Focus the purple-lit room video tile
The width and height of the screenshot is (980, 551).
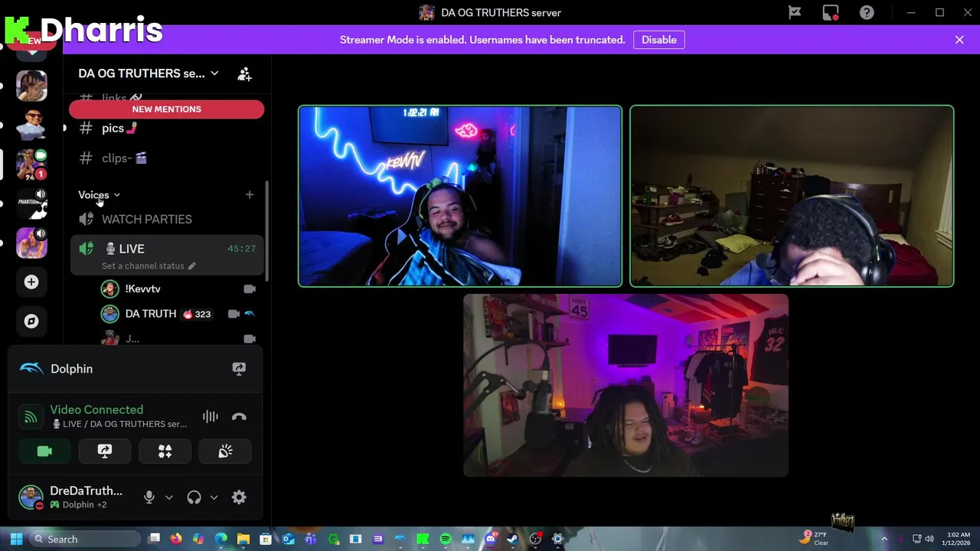(x=626, y=386)
